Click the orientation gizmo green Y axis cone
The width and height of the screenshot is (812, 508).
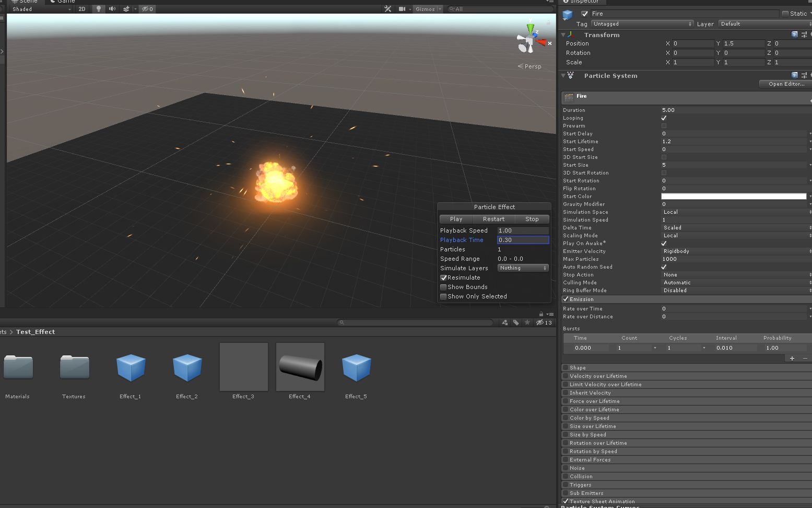(x=531, y=28)
